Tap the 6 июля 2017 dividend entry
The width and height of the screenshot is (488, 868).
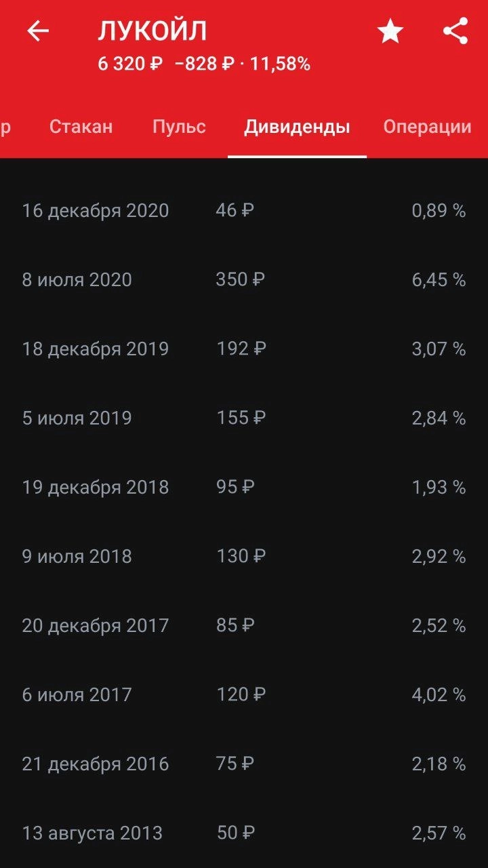point(244,695)
